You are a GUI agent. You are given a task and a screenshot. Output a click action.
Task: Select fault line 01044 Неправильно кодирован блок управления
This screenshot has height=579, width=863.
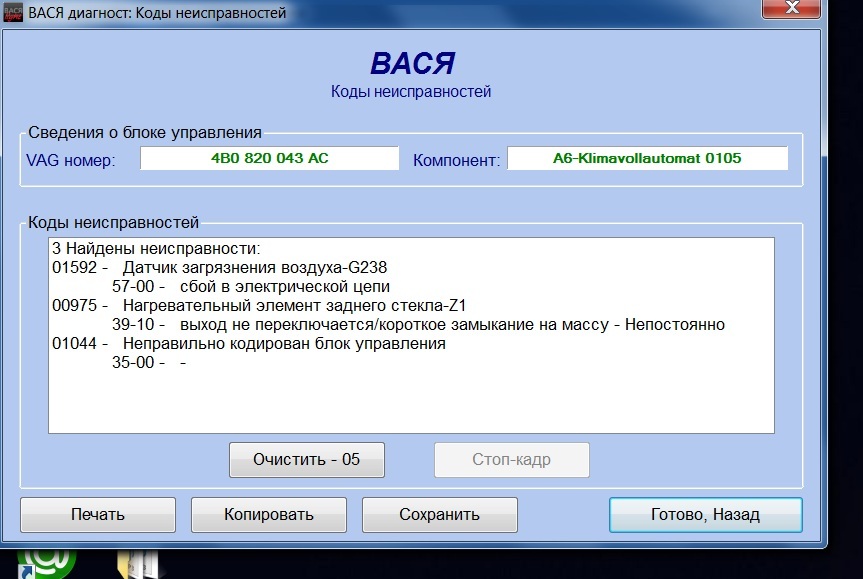point(249,343)
